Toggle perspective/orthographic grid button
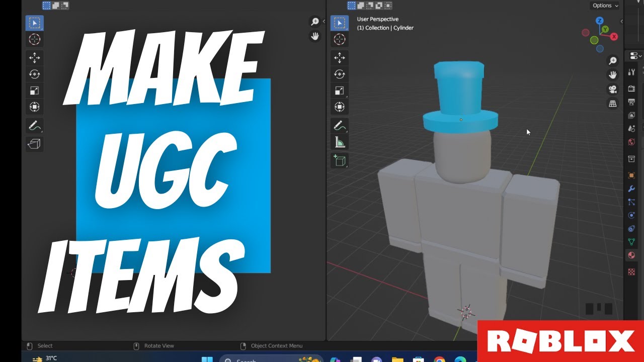644x362 pixels. (612, 104)
